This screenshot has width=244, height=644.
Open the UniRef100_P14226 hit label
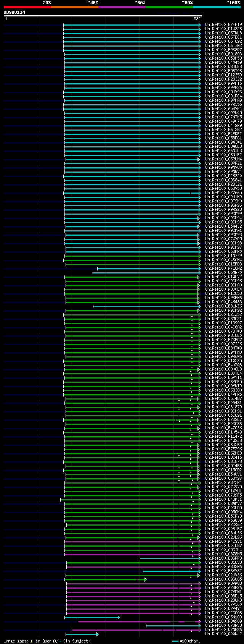[x=223, y=29]
